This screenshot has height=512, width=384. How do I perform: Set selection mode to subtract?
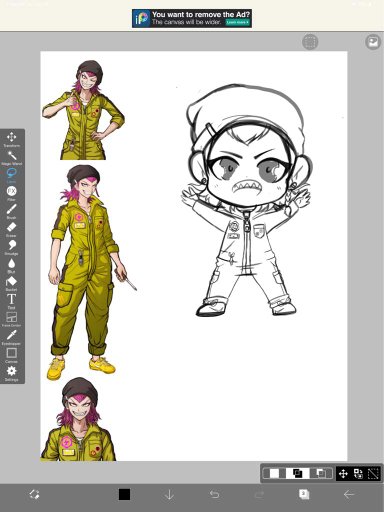tap(321, 473)
